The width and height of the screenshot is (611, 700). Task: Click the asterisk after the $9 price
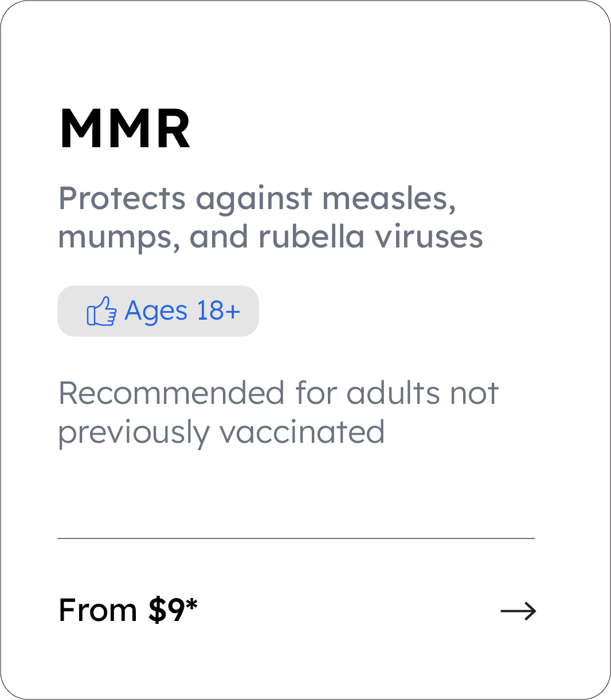[191, 605]
